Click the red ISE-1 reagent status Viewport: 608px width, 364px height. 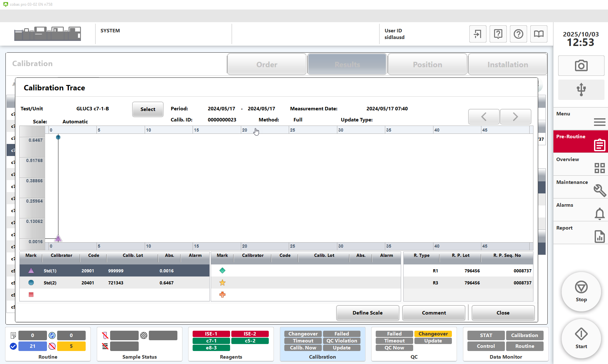point(211,334)
